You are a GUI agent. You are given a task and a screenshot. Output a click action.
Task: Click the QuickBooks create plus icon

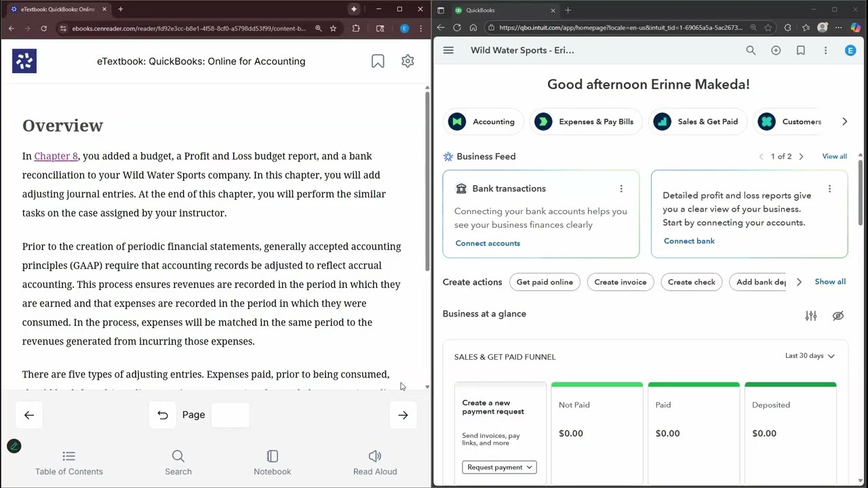[x=776, y=50]
